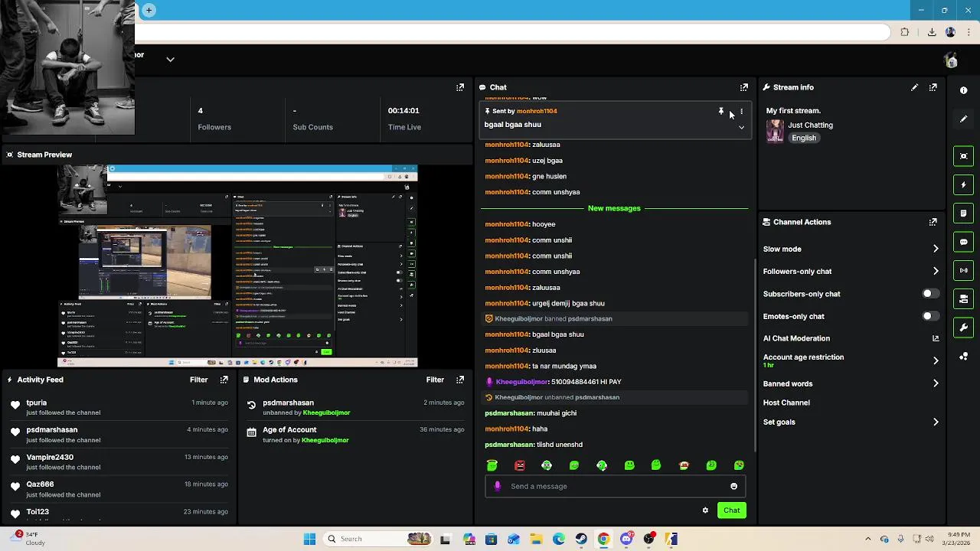
Task: Insert the angry red emote
Action: tap(520, 465)
